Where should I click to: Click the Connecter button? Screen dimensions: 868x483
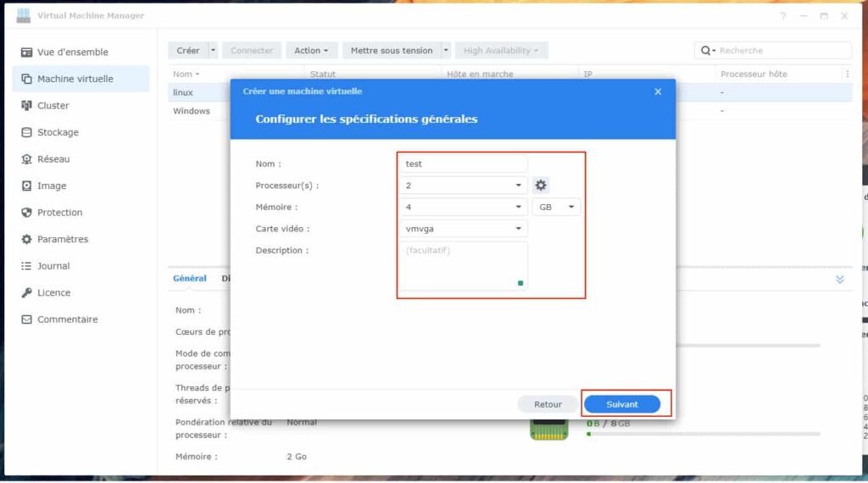tap(251, 50)
